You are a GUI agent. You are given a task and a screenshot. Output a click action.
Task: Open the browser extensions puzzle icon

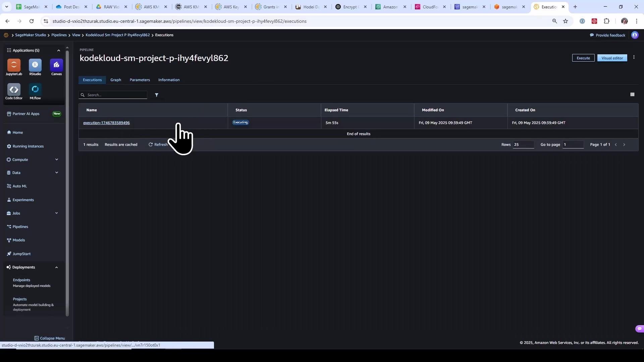click(x=606, y=21)
